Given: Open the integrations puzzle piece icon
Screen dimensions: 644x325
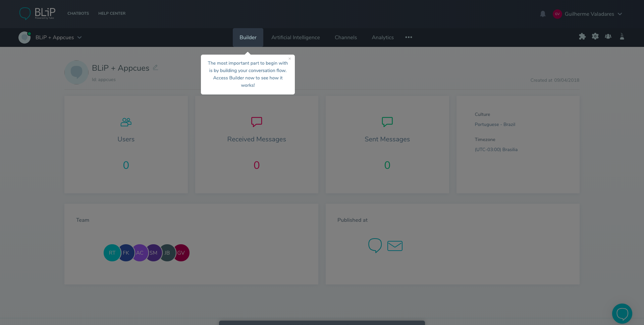Looking at the screenshot, I should point(582,37).
